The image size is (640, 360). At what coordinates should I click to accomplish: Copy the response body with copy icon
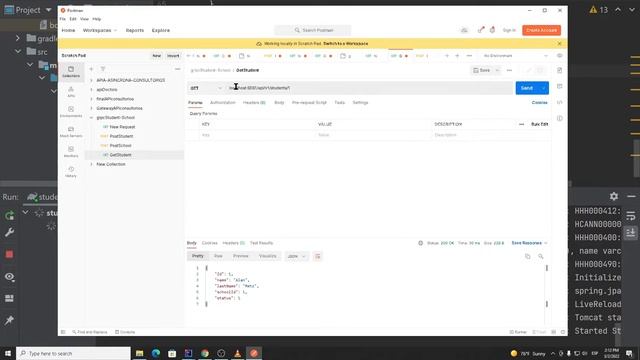coord(528,256)
